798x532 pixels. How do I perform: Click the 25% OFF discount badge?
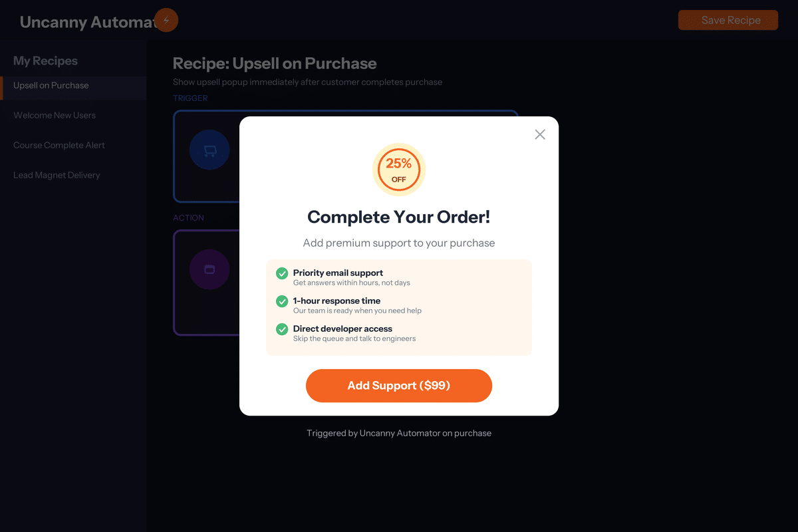[399, 170]
